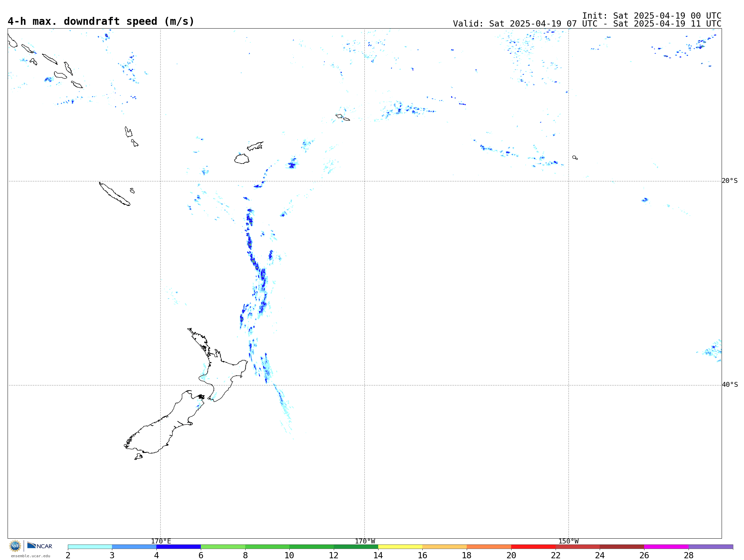The width and height of the screenshot is (744, 560).
Task: Click the 'Init: Sat 2025-04-19 00 UTC' text
Action: [x=652, y=16]
